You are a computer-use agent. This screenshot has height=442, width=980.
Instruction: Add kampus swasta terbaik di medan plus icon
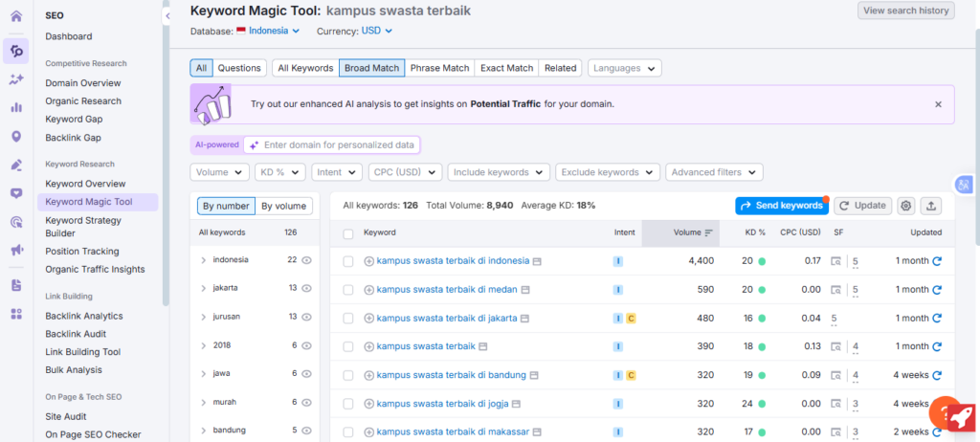click(368, 290)
